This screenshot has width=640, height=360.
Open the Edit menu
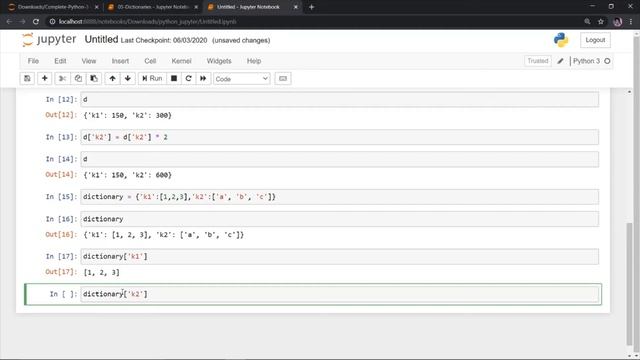click(x=60, y=61)
